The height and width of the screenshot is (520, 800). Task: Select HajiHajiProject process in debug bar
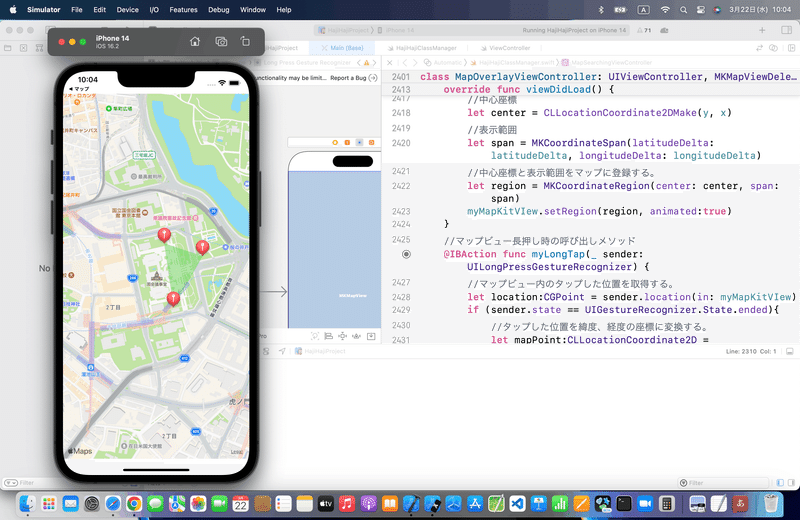tap(320, 351)
